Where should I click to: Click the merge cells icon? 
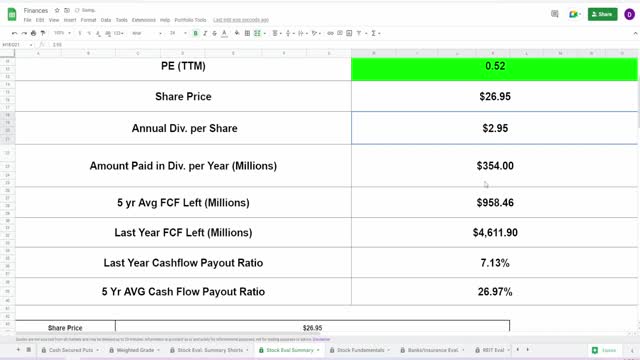(x=257, y=33)
